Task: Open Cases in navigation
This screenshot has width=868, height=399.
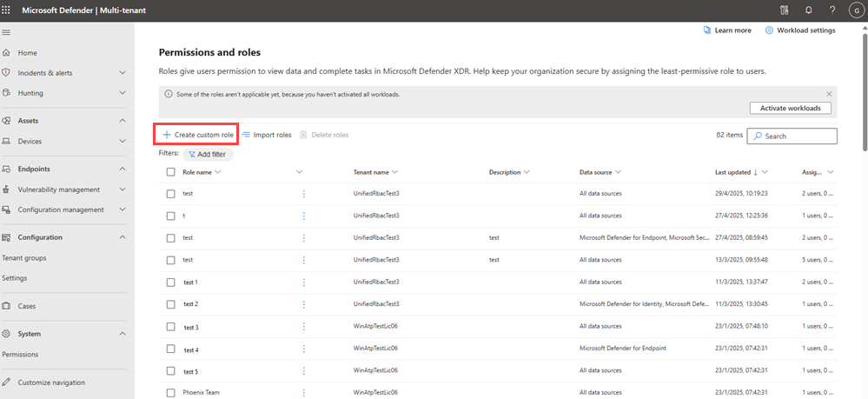Action: click(27, 306)
